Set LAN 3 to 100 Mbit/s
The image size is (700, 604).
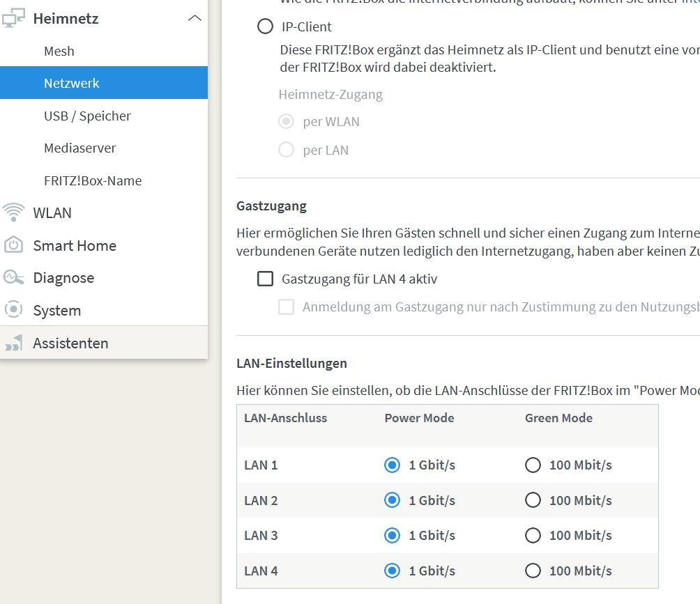coord(533,535)
